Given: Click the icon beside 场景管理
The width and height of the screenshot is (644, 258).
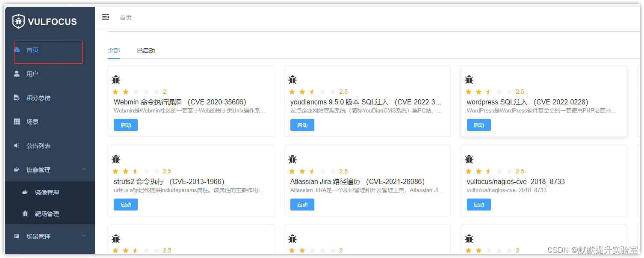Looking at the screenshot, I should coord(17,236).
